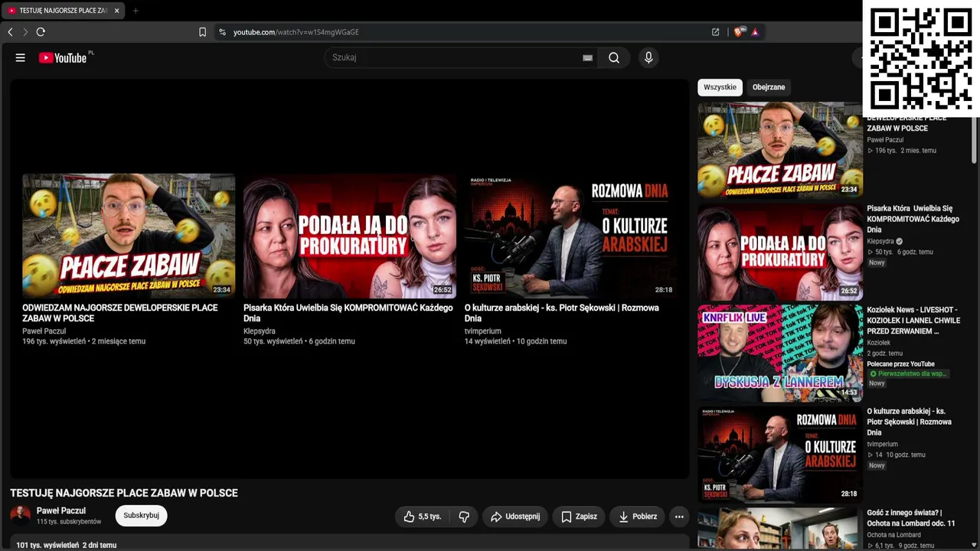Click the sidebar title O kulturze arabskiej

tap(910, 422)
